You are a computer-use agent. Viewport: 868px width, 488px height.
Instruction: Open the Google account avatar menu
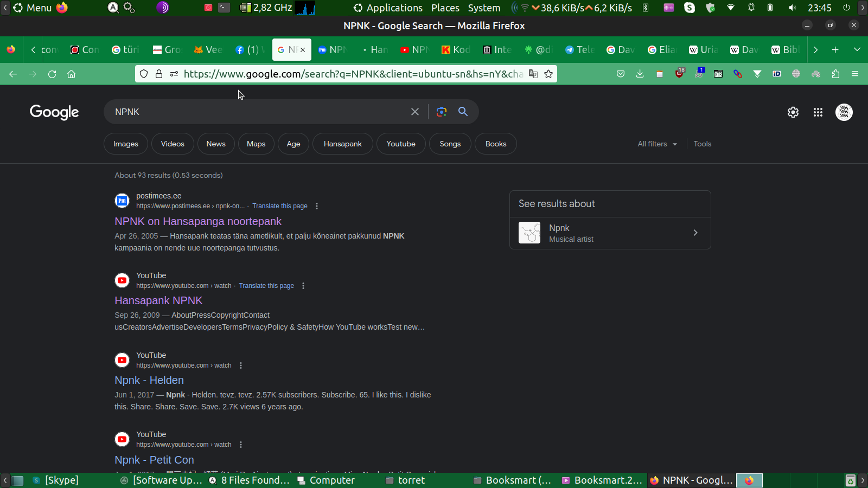pos(844,112)
